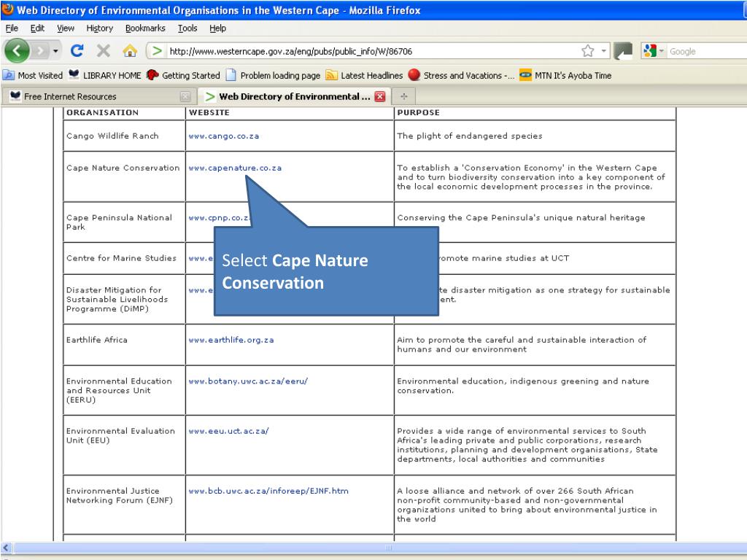Open the Bookmarks menu
The height and width of the screenshot is (560, 747).
145,28
